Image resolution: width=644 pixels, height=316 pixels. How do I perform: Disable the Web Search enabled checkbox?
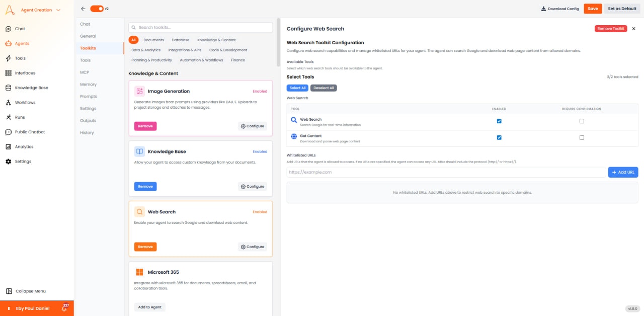(499, 121)
